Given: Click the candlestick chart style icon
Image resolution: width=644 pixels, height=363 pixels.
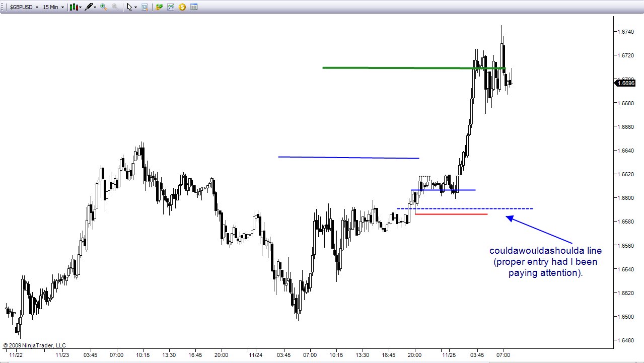Looking at the screenshot, I should [x=74, y=7].
